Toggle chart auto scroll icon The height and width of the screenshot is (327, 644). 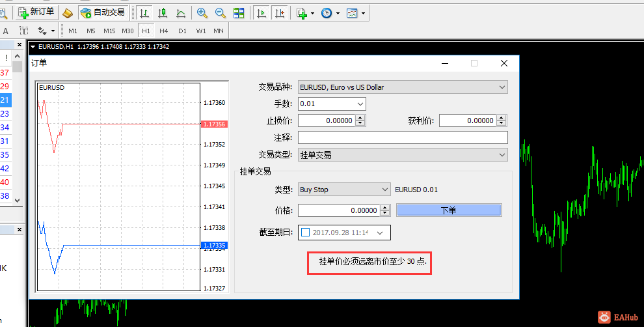point(262,13)
